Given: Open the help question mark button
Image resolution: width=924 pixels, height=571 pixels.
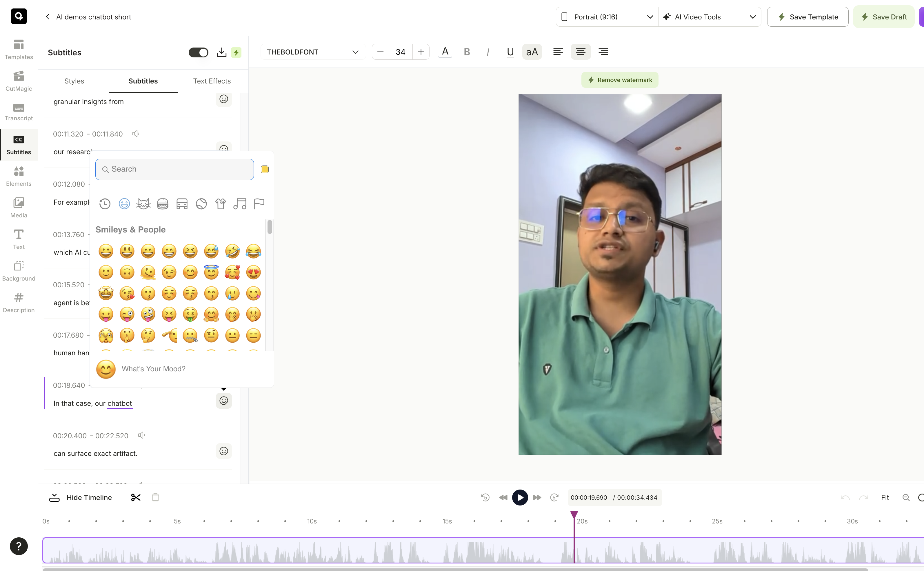Looking at the screenshot, I should [19, 546].
